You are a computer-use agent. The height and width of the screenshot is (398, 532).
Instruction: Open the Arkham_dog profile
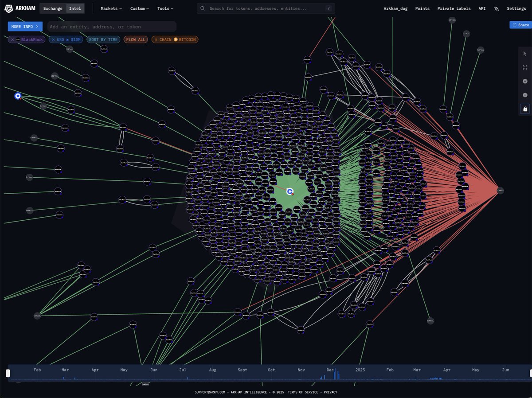click(396, 8)
